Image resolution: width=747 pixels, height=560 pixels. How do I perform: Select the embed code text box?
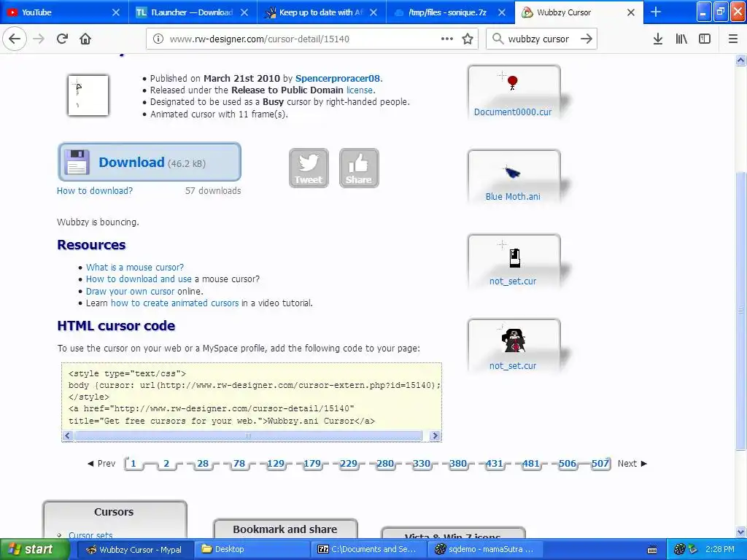pos(252,402)
